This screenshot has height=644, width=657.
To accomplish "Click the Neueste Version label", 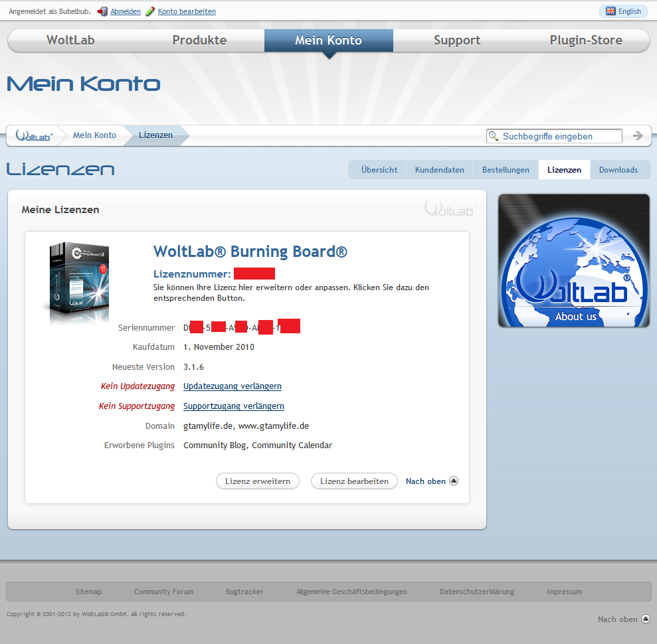I will pos(143,366).
